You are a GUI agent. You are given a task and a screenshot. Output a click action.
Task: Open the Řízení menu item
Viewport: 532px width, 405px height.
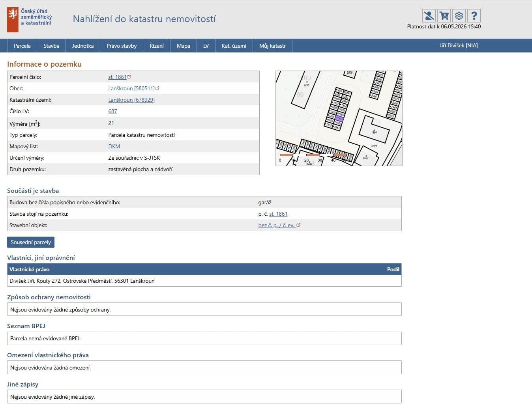point(157,46)
